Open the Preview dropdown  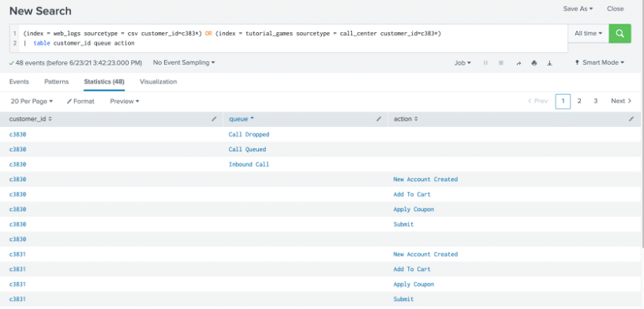coord(125,101)
